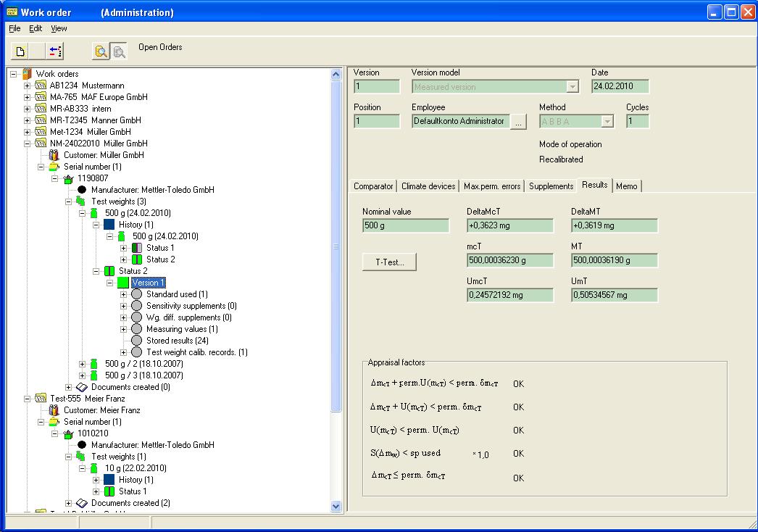Collapse the NM-24022010 Müller GmbH order
Image resolution: width=758 pixels, height=532 pixels.
click(x=28, y=144)
